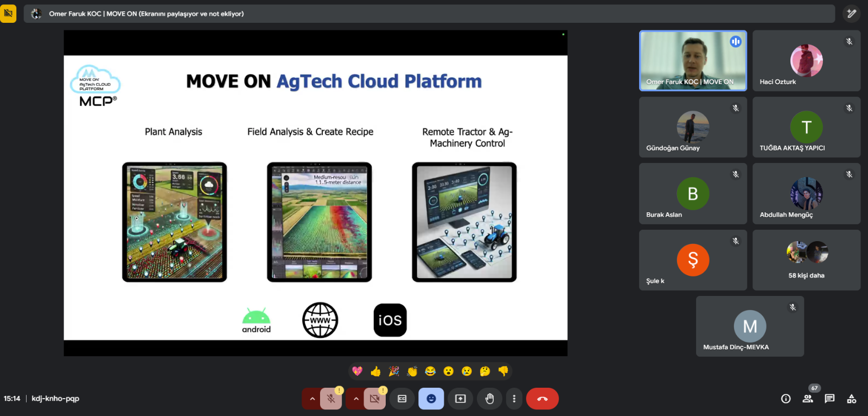Click the iOS logo on the slide

coord(390,320)
